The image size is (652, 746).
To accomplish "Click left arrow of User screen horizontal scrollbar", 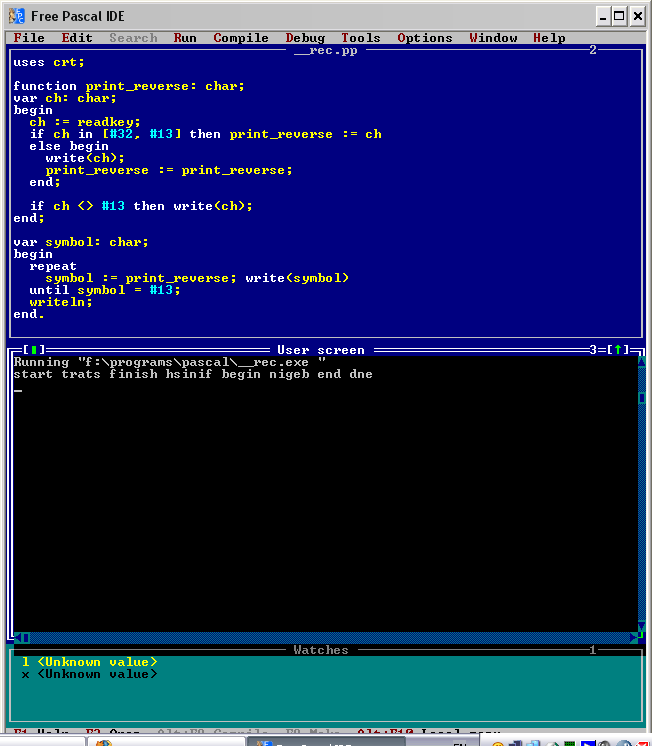I will pyautogui.click(x=22, y=637).
